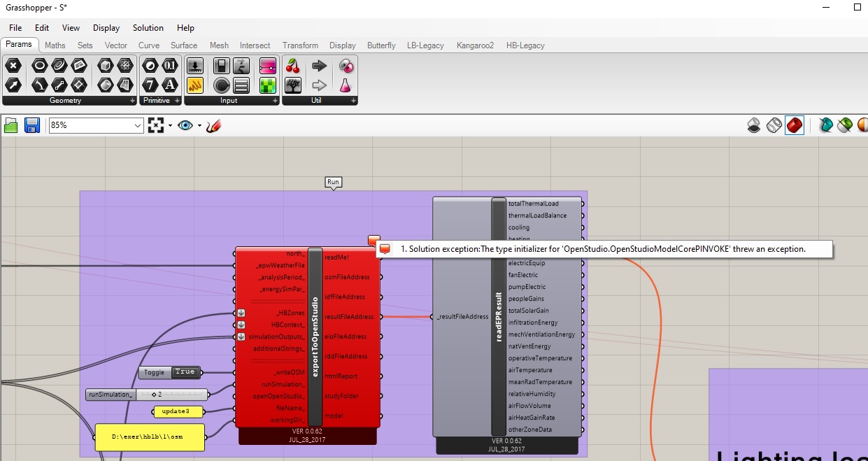This screenshot has height=461, width=868.
Task: Select the exportToOpenStudio component name bar
Action: (x=315, y=337)
